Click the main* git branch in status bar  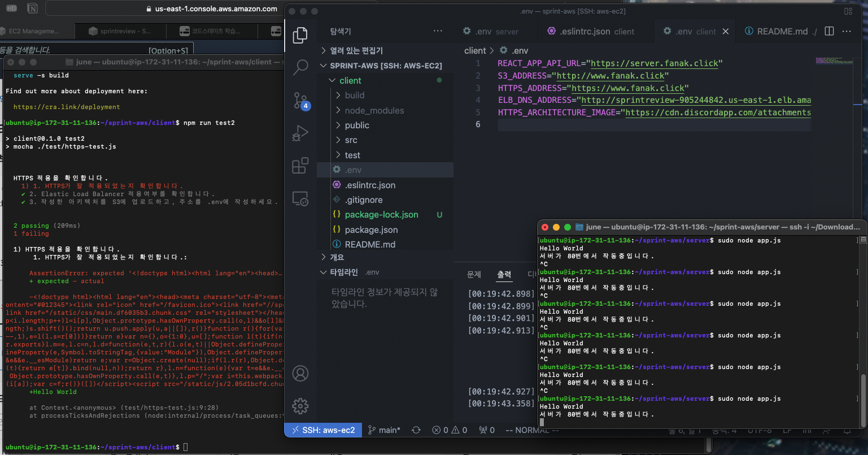[384, 430]
